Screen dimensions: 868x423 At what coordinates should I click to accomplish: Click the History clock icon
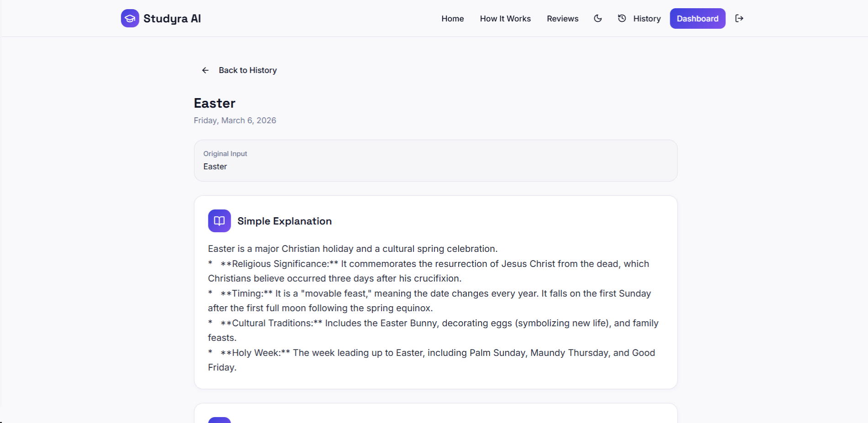click(622, 18)
